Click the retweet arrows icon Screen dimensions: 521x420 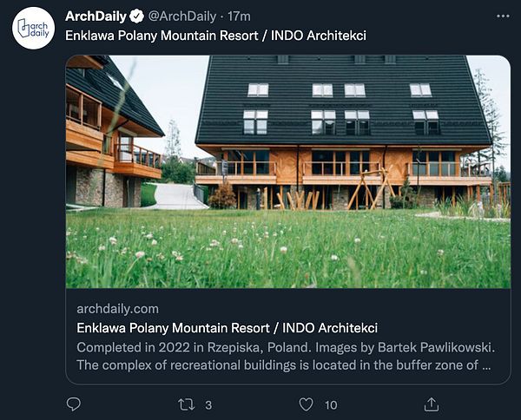point(186,404)
